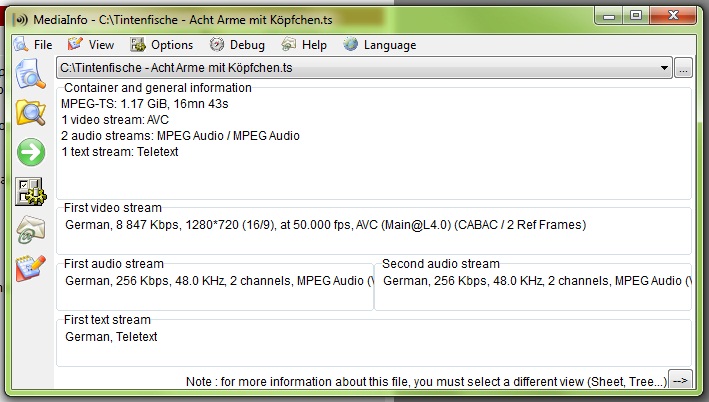Click the First audio stream details text
This screenshot has height=402, width=709.
point(219,281)
